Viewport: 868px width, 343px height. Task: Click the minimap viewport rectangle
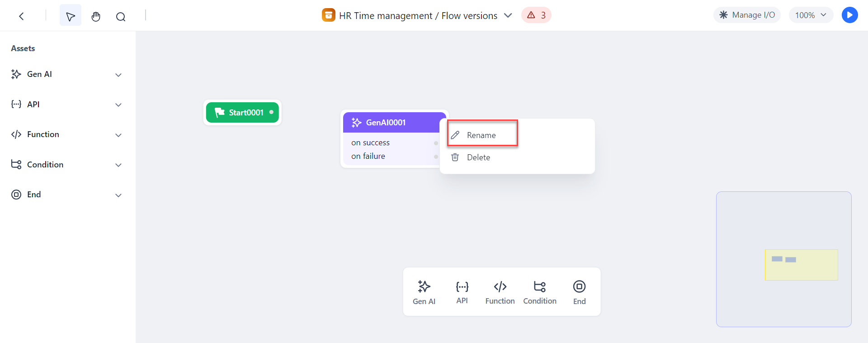802,265
